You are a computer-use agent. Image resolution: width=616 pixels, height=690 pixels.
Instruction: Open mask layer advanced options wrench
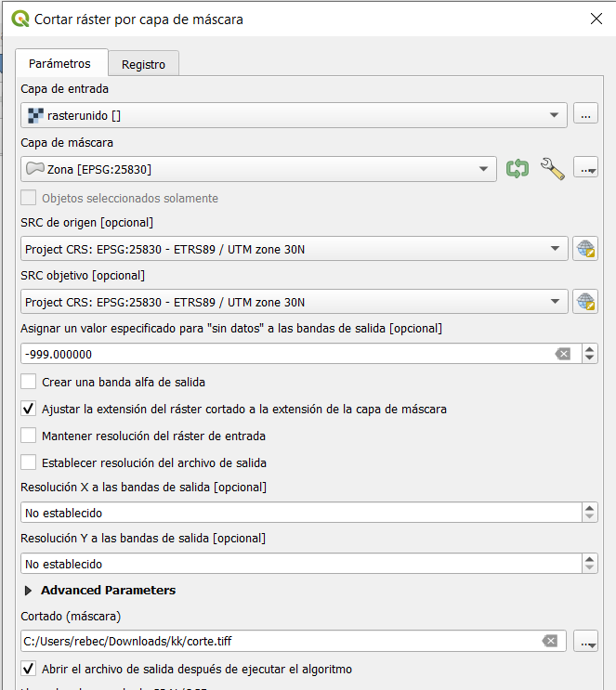pyautogui.click(x=552, y=169)
